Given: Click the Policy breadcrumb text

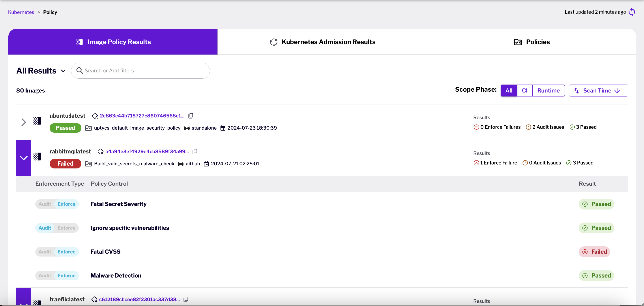Looking at the screenshot, I should tap(50, 12).
